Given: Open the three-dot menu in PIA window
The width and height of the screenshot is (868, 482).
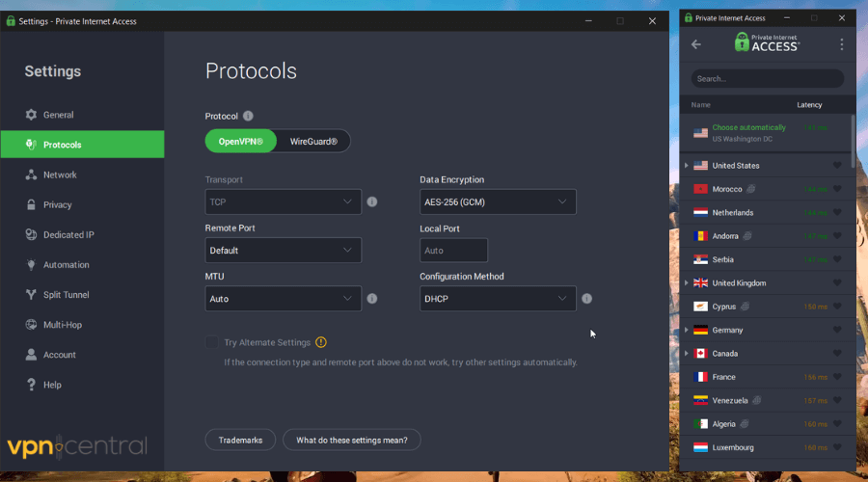Looking at the screenshot, I should (841, 44).
